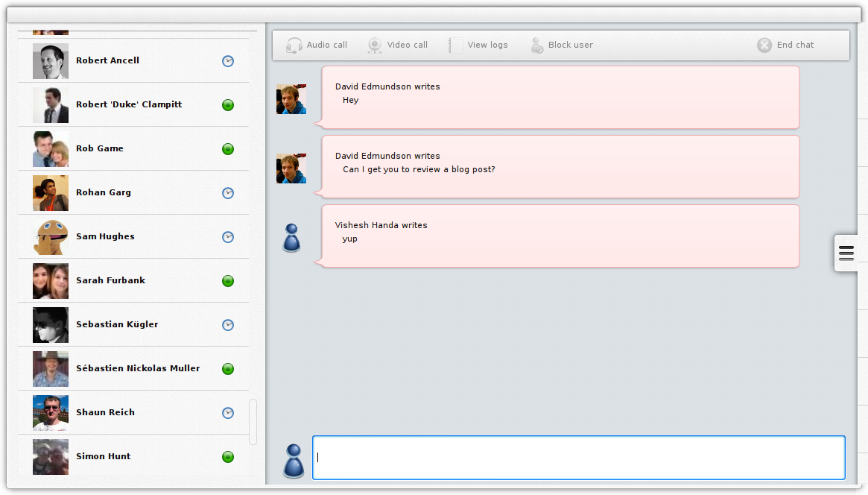Viewport: 868px width, 495px height.
Task: Click David's avatar beside blog post message
Action: [291, 168]
